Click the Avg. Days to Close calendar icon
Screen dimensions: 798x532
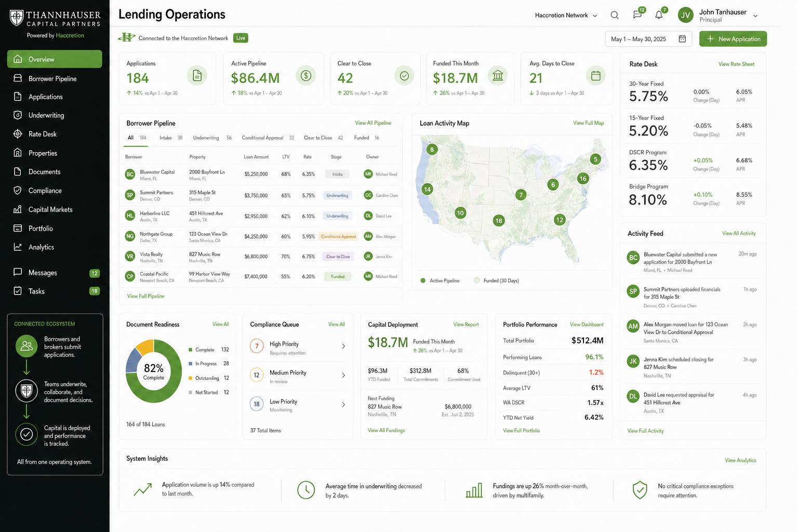596,76
